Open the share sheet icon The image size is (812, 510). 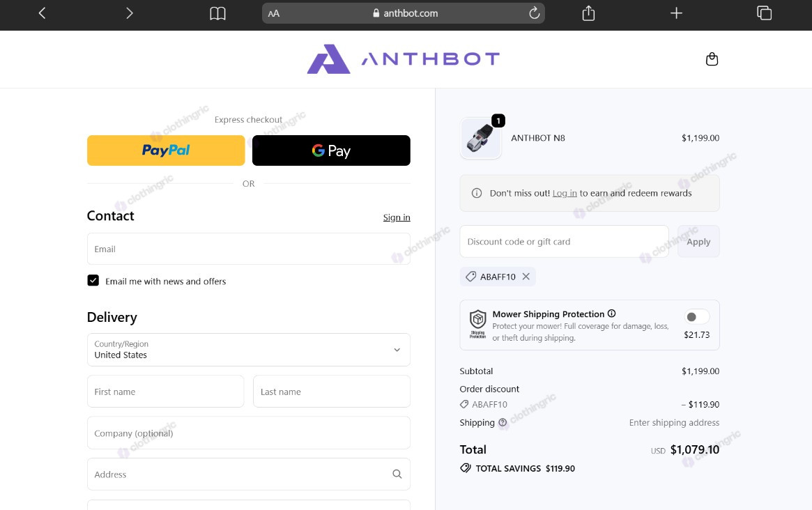click(x=588, y=13)
